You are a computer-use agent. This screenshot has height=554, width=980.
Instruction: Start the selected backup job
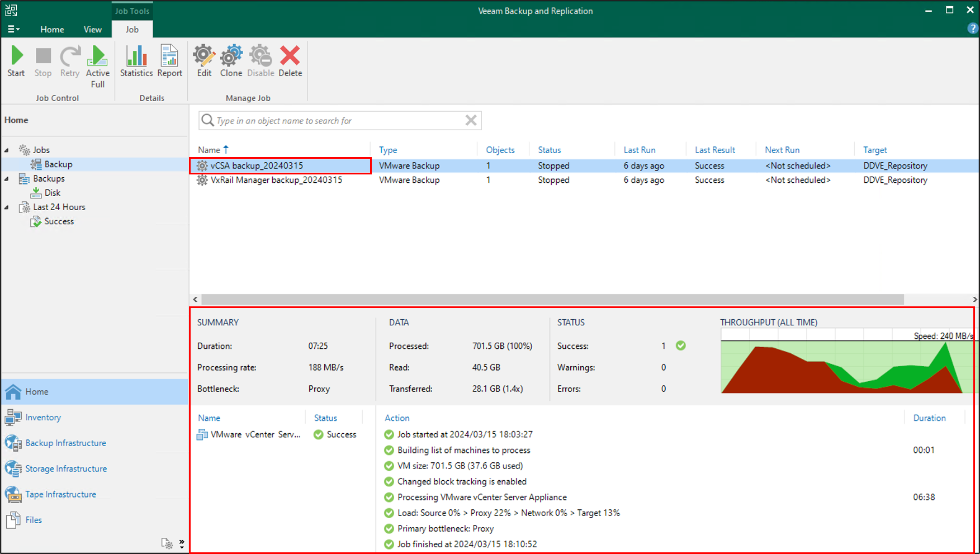click(16, 61)
